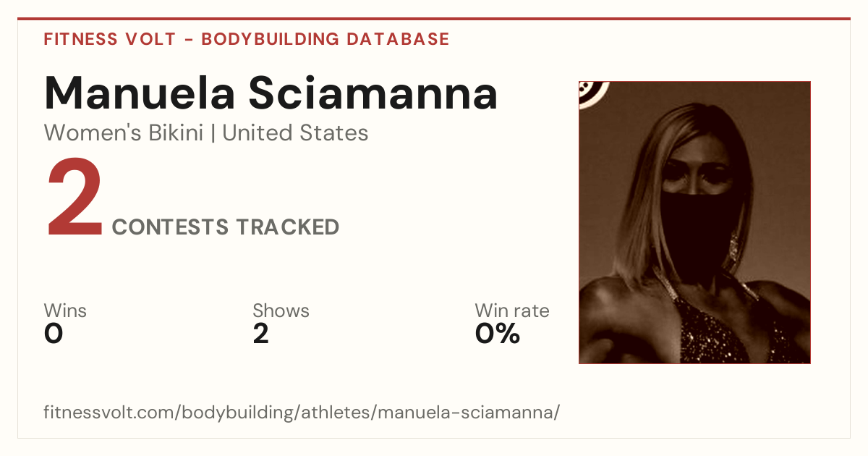
Task: Click the Contests Tracked label
Action: [226, 227]
